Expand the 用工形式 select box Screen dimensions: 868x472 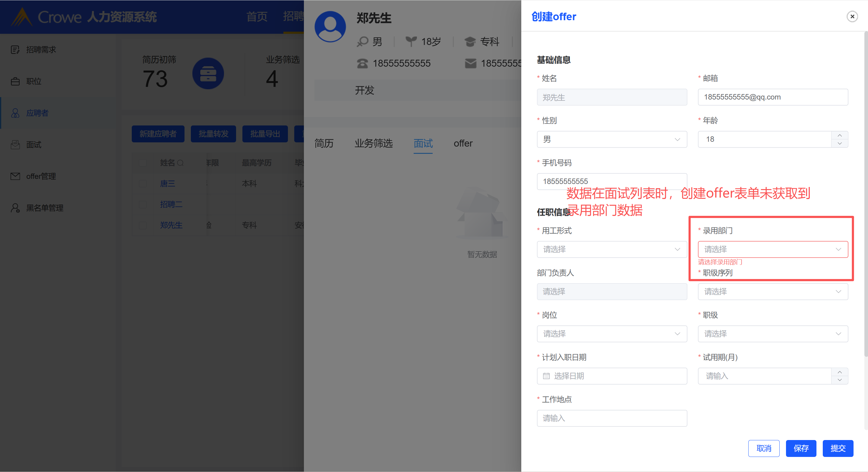pos(611,249)
